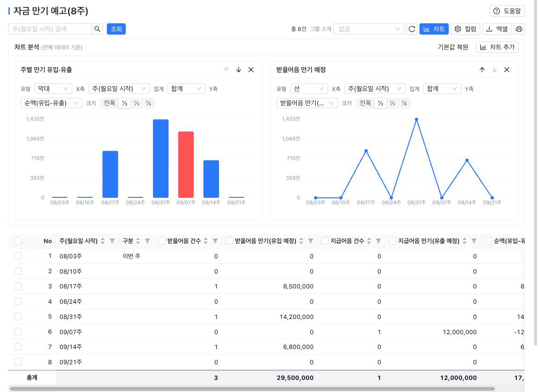Click the refresh icon in the toolbar
Viewport: 538px width, 392px height.
coord(412,29)
